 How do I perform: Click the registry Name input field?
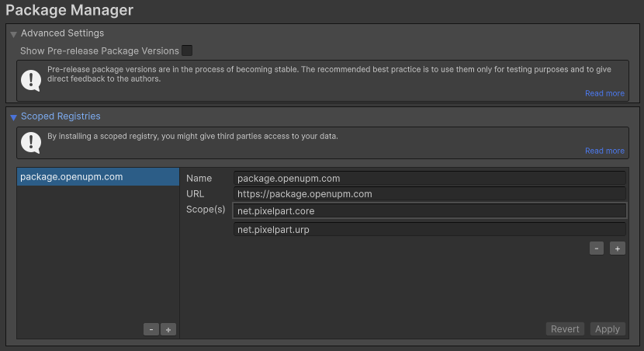pyautogui.click(x=429, y=179)
